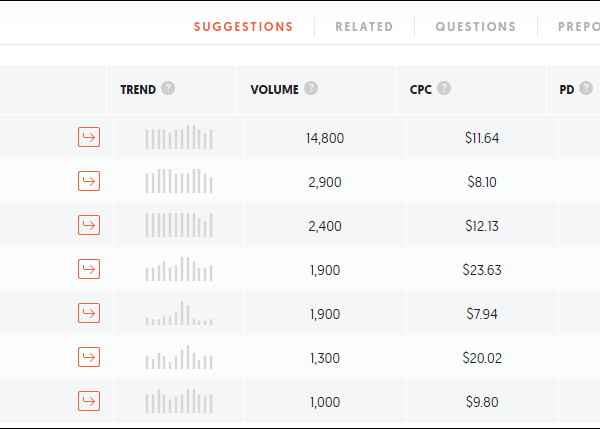Open the arrow icon for the 2,400 volume row

89,226
